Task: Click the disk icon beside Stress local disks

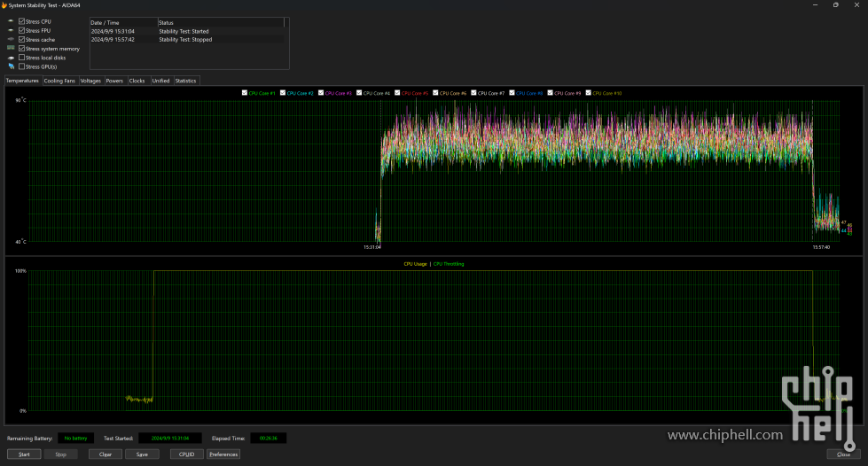Action: point(11,58)
